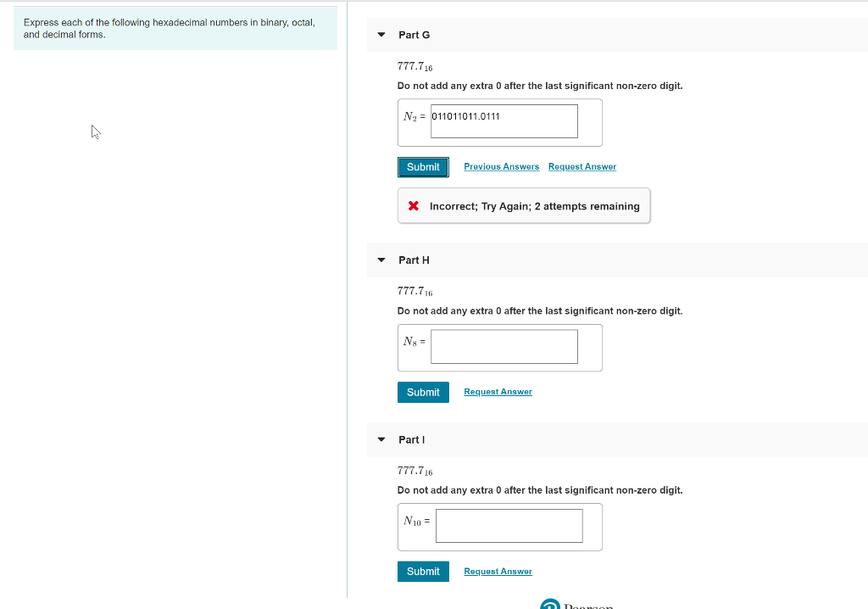Click Request Answer in Part I
The image size is (868, 609).
tap(498, 571)
